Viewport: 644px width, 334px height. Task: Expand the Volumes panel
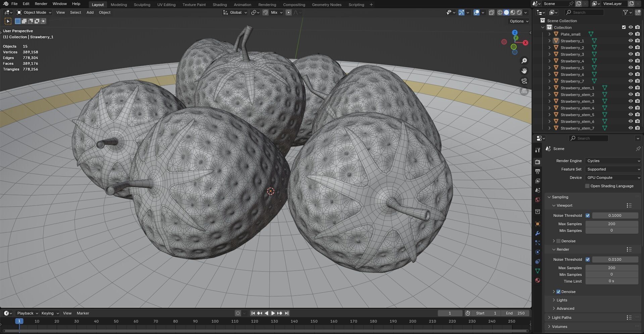[559, 327]
